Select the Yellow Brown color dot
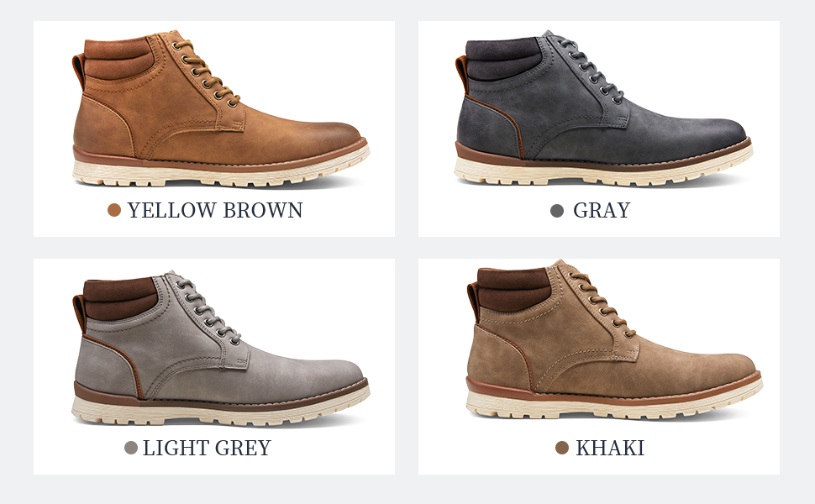Image resolution: width=815 pixels, height=504 pixels. coord(114,211)
